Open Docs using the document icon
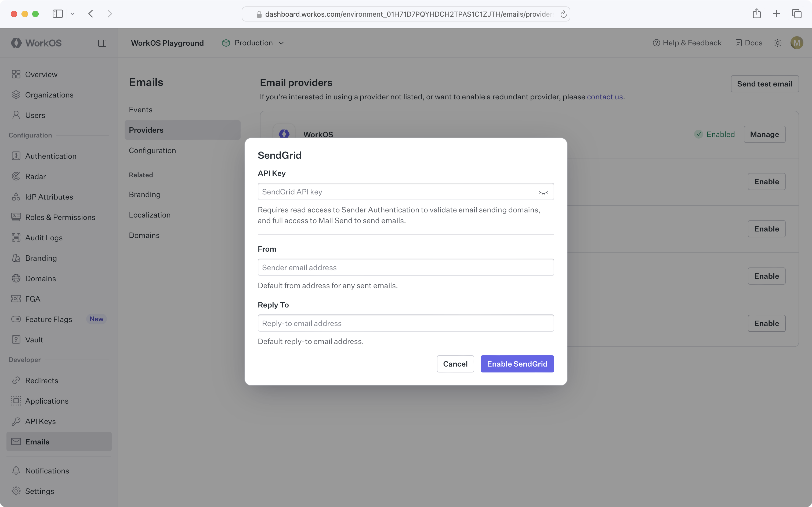The width and height of the screenshot is (812, 507). coord(739,43)
